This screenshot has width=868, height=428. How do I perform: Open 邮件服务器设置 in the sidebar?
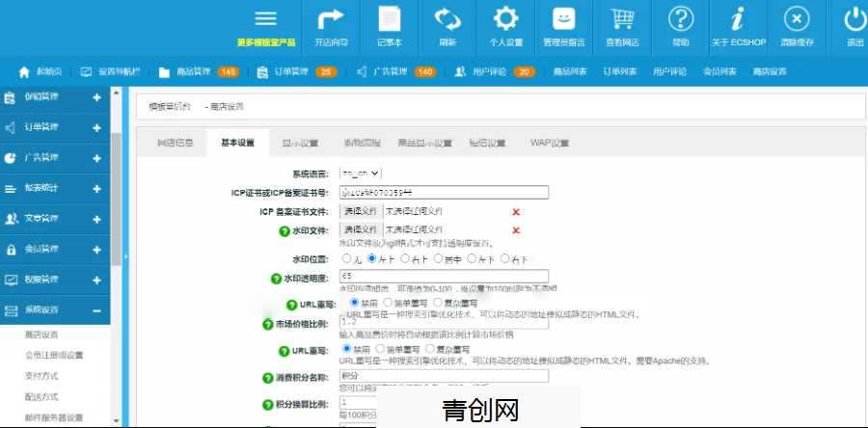[54, 418]
